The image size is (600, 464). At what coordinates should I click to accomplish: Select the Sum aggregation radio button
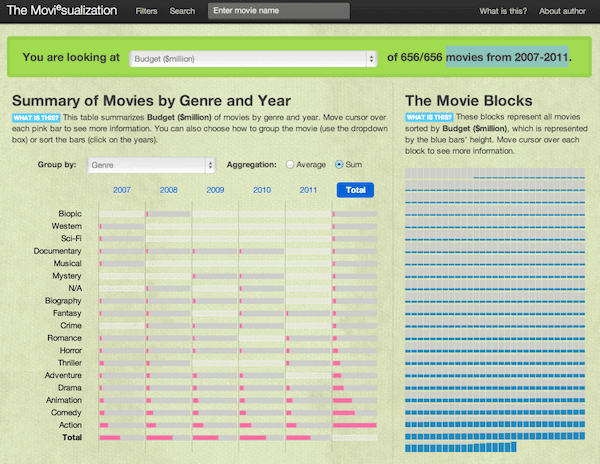339,164
